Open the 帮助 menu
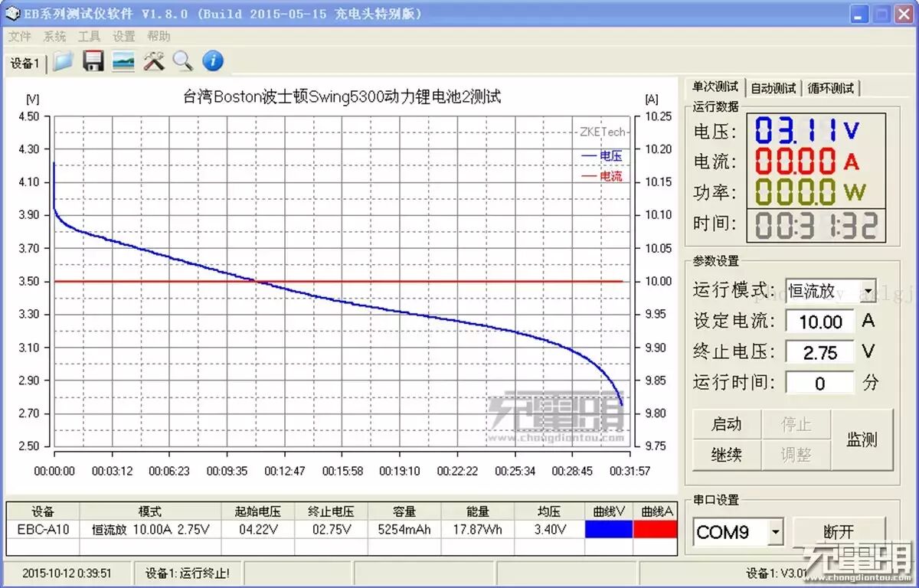 (159, 36)
